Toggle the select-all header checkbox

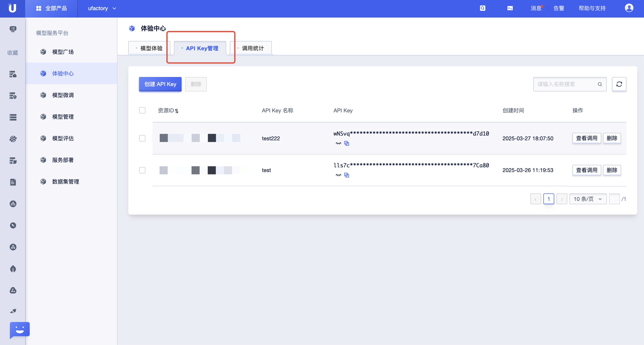coord(142,110)
